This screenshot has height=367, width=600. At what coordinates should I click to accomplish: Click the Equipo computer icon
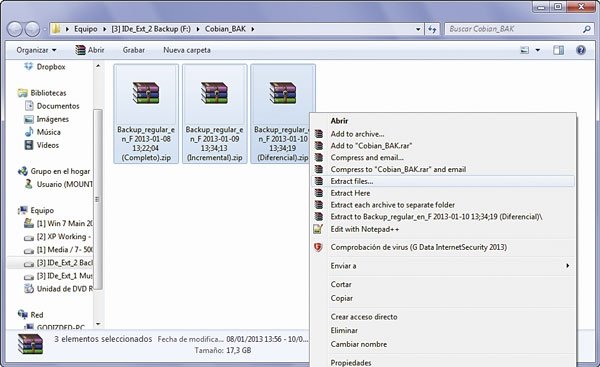pyautogui.click(x=23, y=210)
